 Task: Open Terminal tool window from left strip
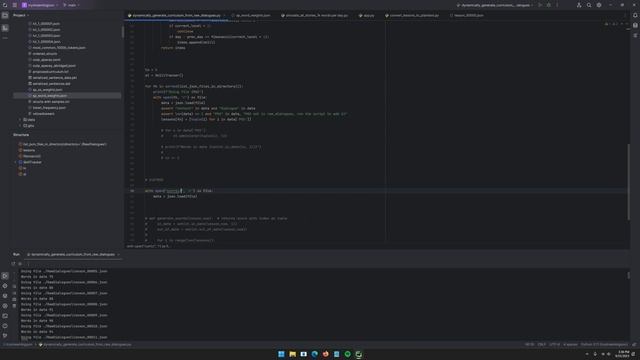click(x=5, y=316)
